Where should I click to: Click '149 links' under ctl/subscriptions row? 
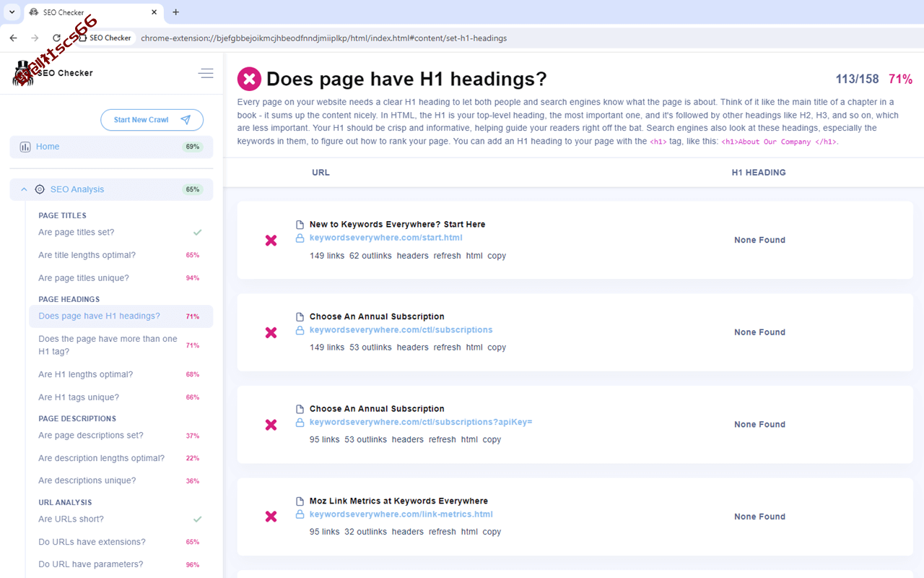327,348
